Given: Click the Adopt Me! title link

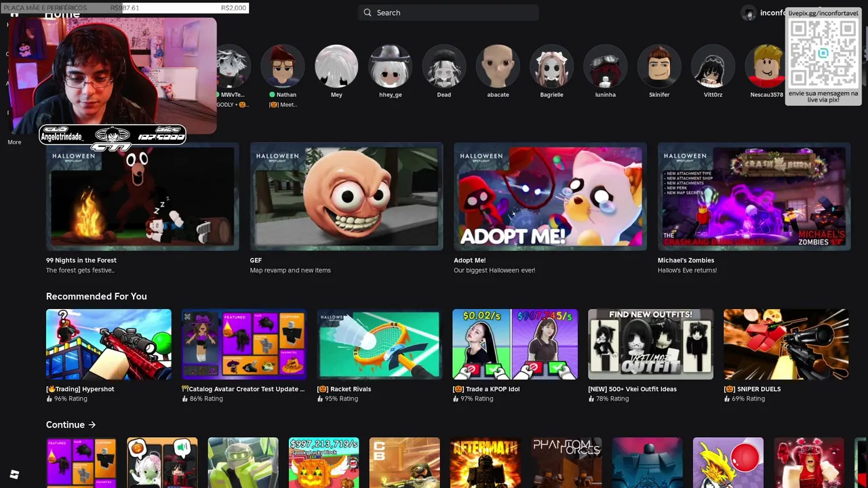Looking at the screenshot, I should (469, 260).
